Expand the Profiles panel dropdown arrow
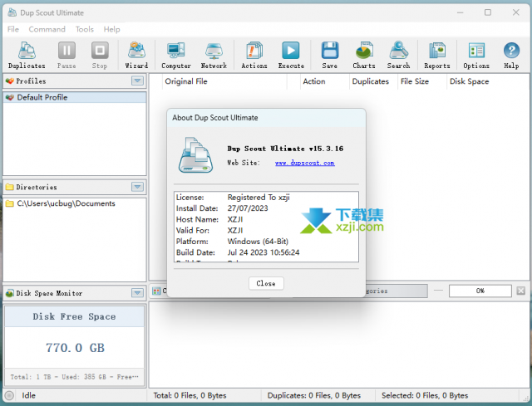 tap(137, 81)
